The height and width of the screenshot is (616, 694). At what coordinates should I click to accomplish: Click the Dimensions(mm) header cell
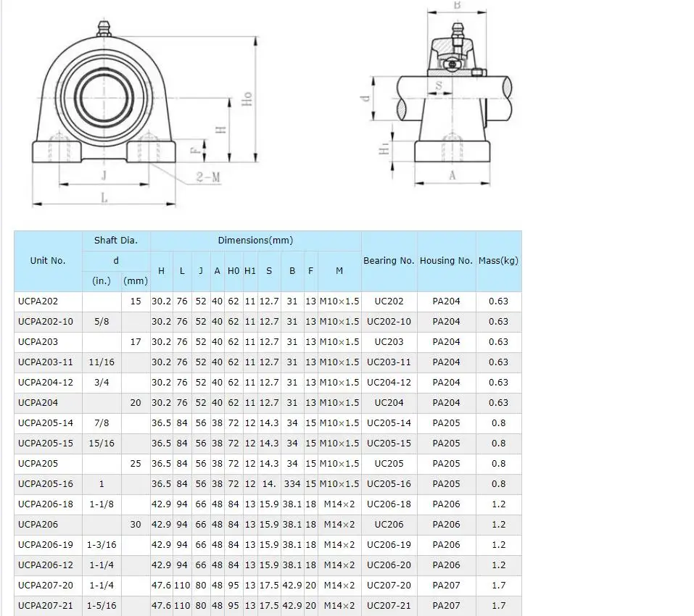(255, 240)
